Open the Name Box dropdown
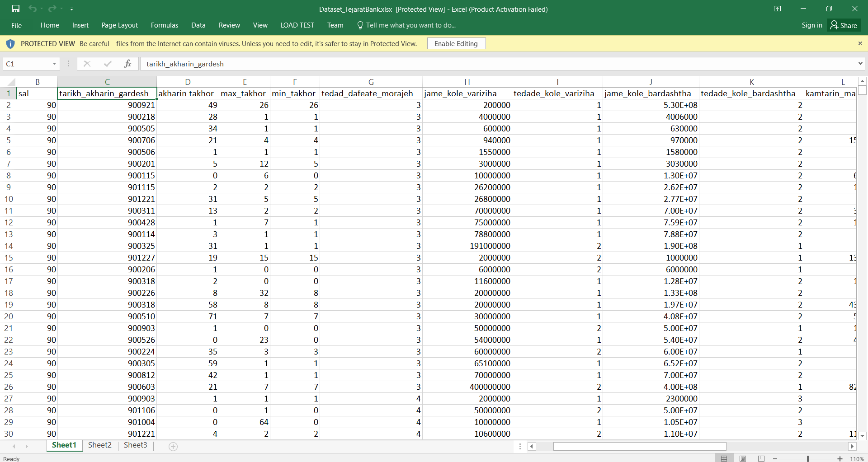The image size is (868, 462). tap(54, 64)
